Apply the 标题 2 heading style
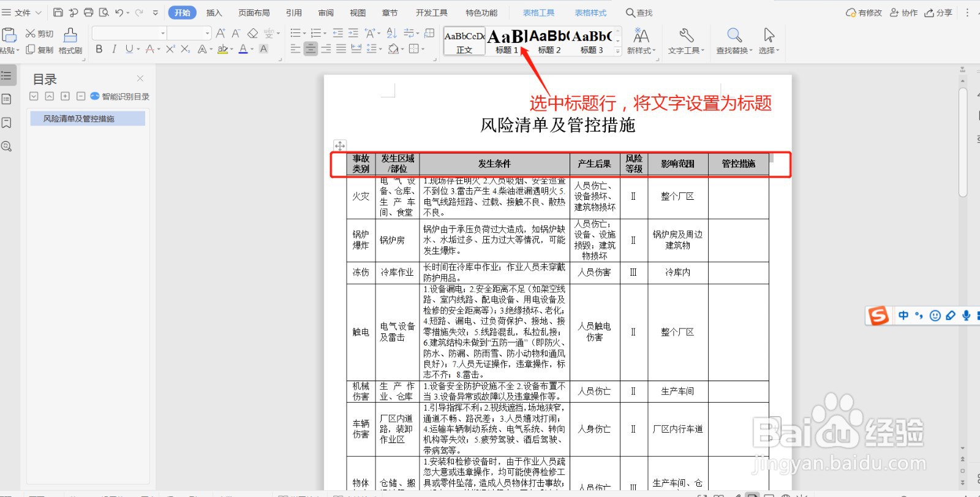980x497 pixels. (549, 42)
